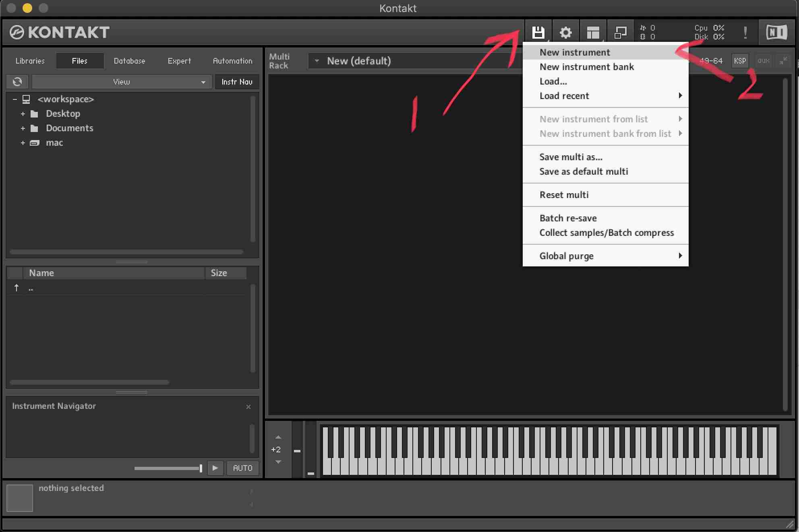This screenshot has width=799, height=532.
Task: Sort files by Size column
Action: tap(226, 273)
